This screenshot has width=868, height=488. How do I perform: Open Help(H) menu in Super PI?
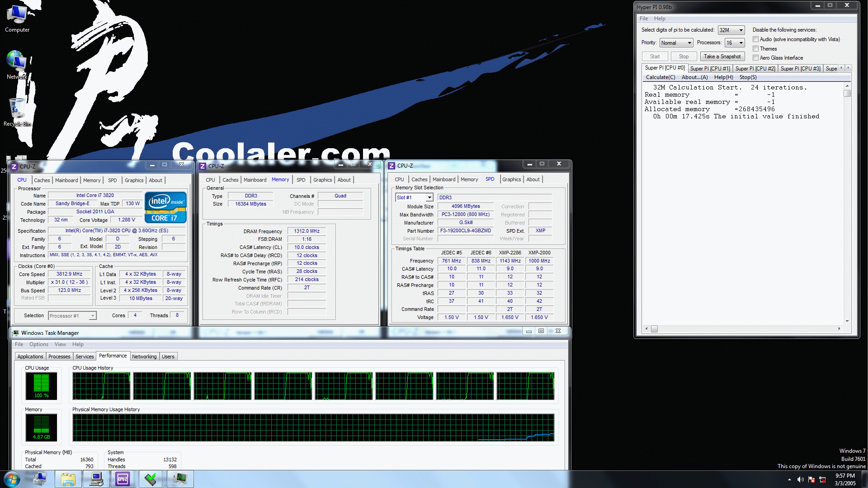[723, 77]
